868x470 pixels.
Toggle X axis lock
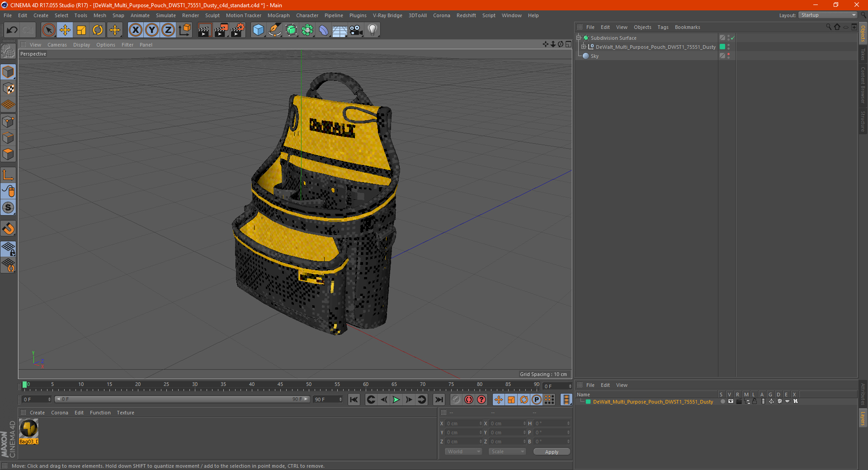135,30
